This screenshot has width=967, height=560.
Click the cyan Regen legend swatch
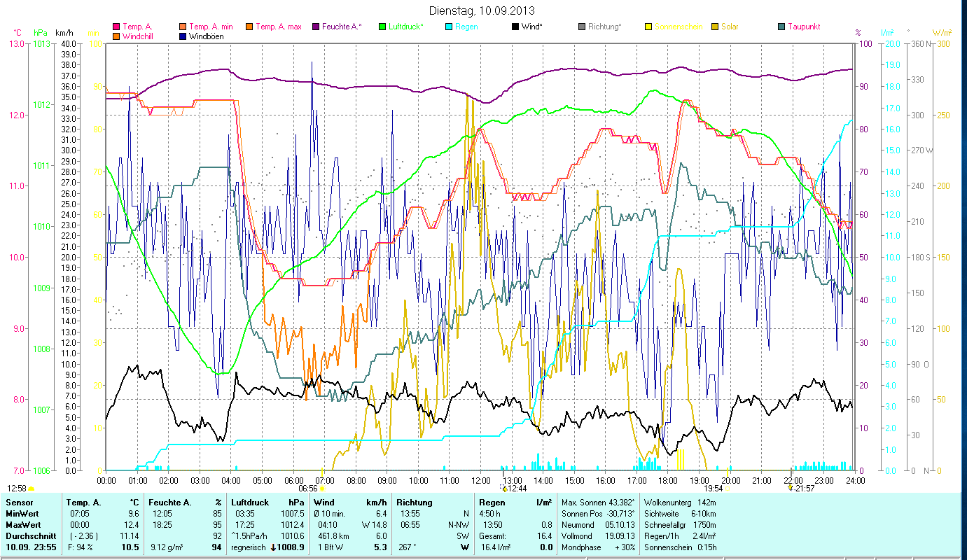[448, 27]
